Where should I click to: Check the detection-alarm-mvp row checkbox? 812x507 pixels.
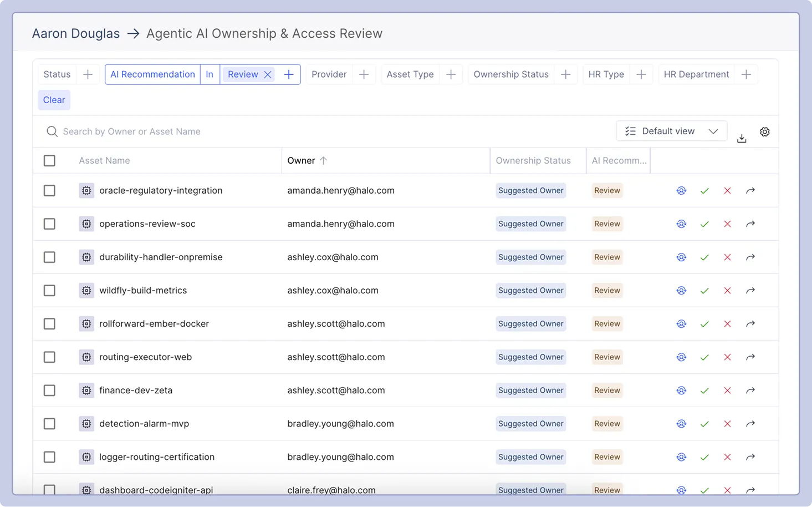[49, 424]
